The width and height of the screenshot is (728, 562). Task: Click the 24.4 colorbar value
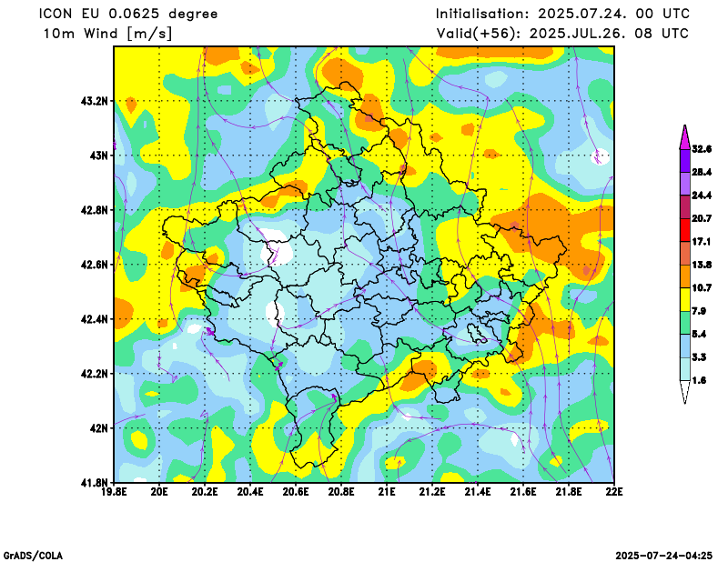[702, 196]
